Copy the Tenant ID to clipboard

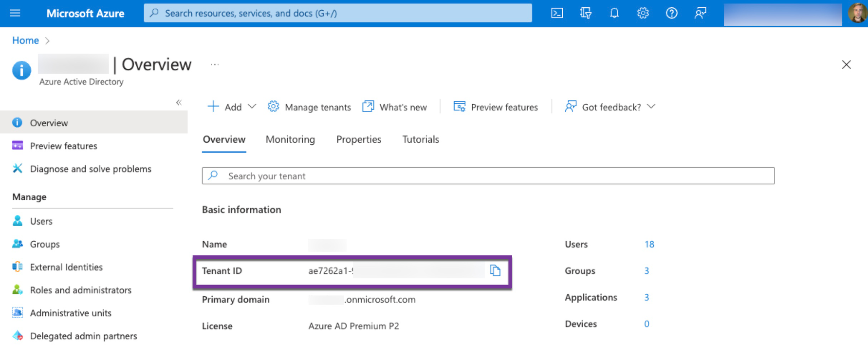click(x=495, y=270)
